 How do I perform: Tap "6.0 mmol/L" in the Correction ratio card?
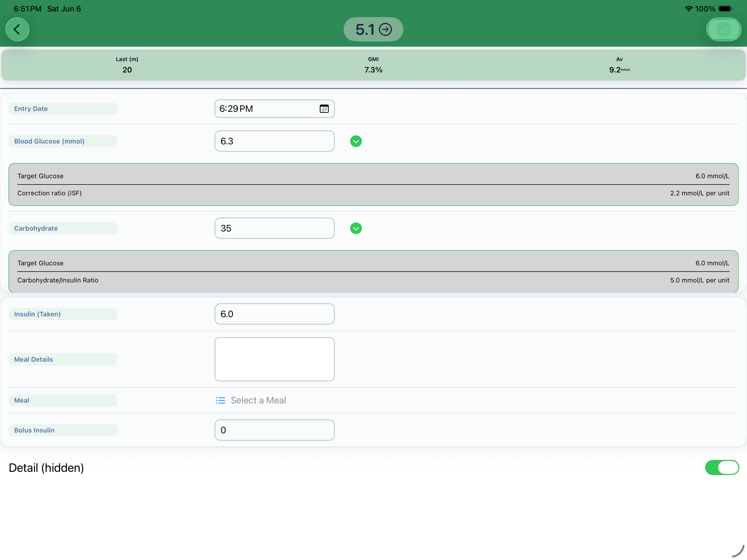coord(712,176)
